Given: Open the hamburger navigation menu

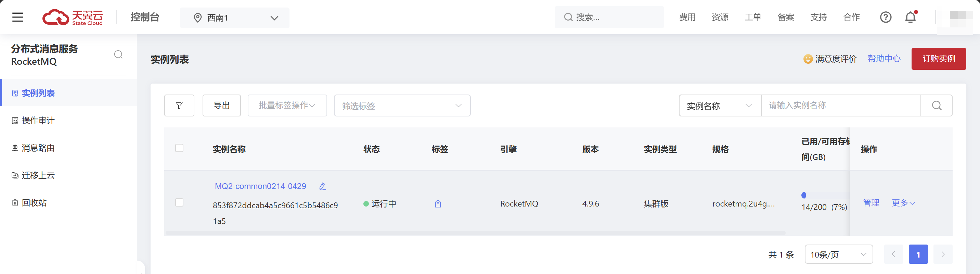Looking at the screenshot, I should 17,17.
